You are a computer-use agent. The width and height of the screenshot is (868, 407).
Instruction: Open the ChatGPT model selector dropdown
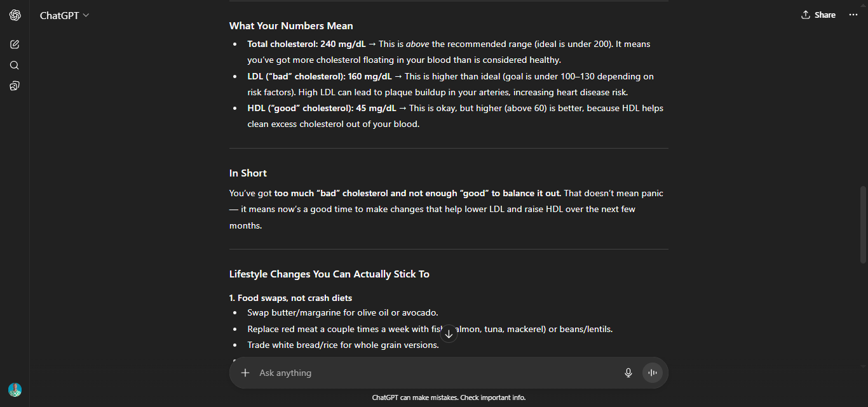click(64, 15)
